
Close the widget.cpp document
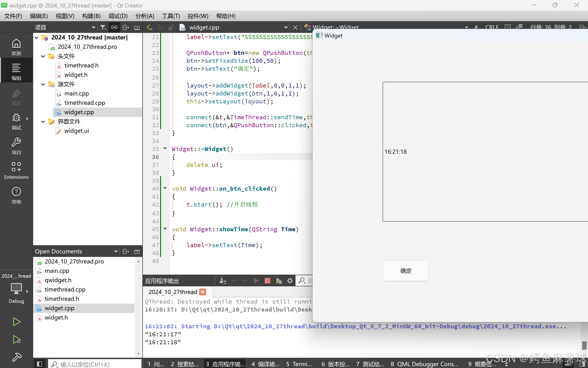tap(295, 28)
